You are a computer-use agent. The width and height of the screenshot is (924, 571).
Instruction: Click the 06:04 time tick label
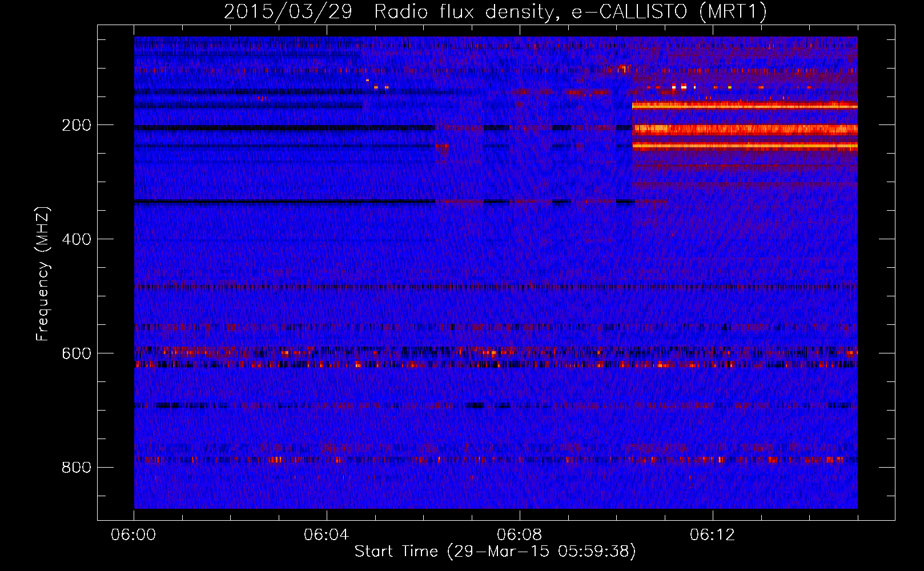point(327,535)
